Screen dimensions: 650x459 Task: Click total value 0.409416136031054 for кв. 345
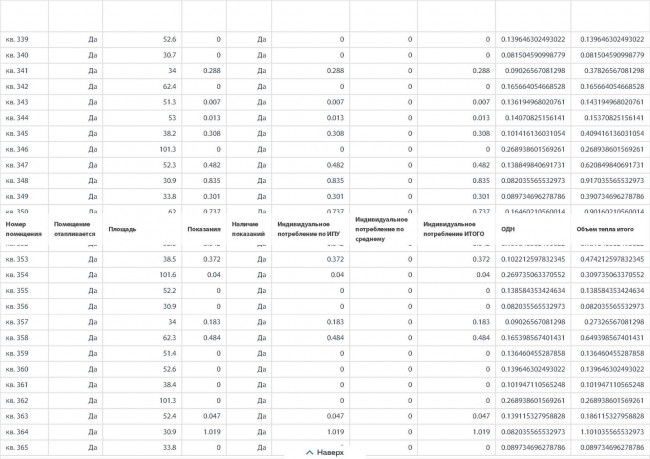coord(612,134)
